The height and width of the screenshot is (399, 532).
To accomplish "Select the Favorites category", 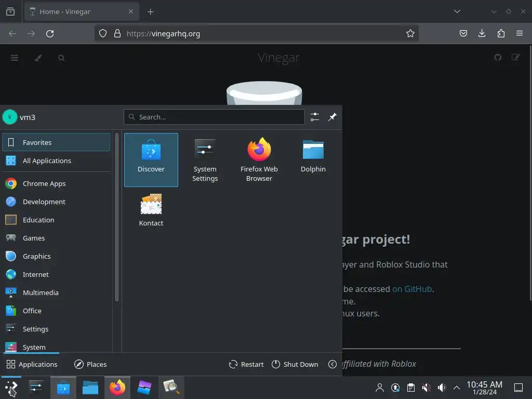I will 56,142.
